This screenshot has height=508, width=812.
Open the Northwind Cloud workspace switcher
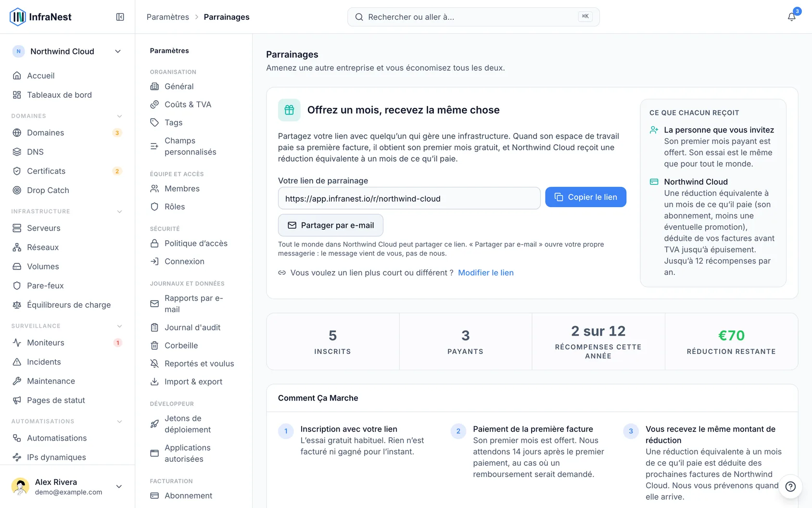pos(67,52)
